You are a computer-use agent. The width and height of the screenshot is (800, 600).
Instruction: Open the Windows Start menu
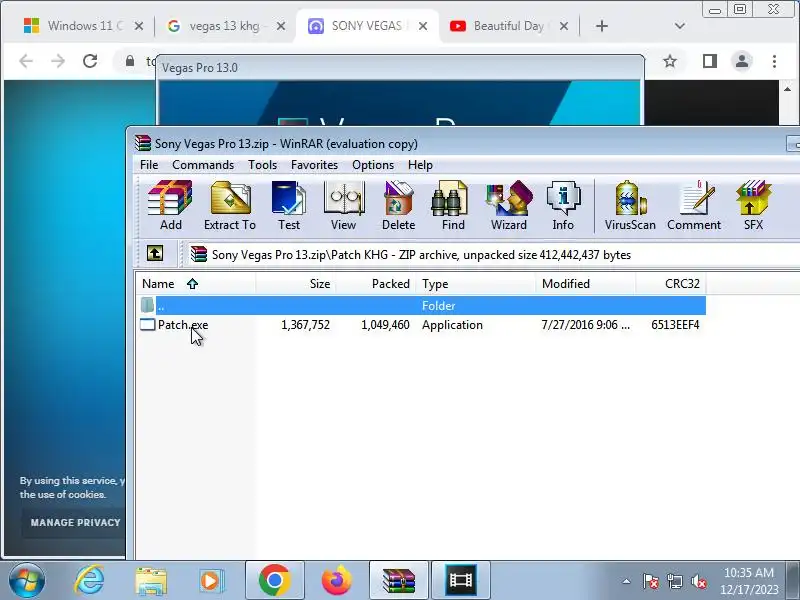click(x=26, y=580)
